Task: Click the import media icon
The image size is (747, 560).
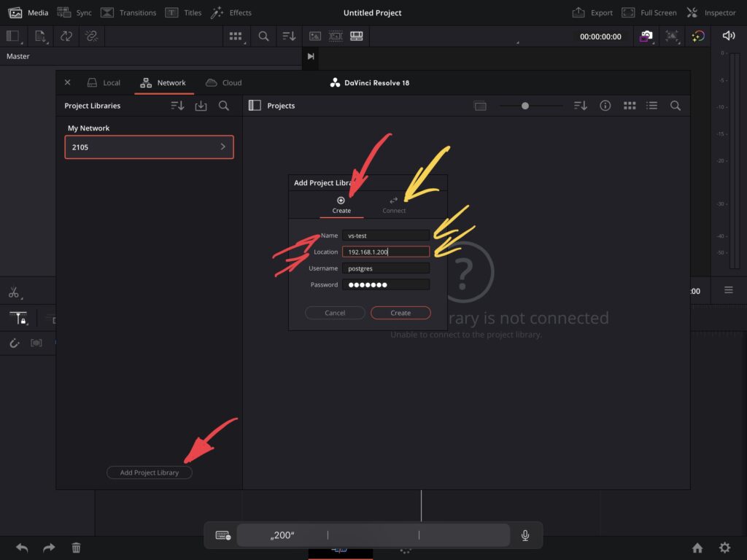Action: tap(41, 36)
